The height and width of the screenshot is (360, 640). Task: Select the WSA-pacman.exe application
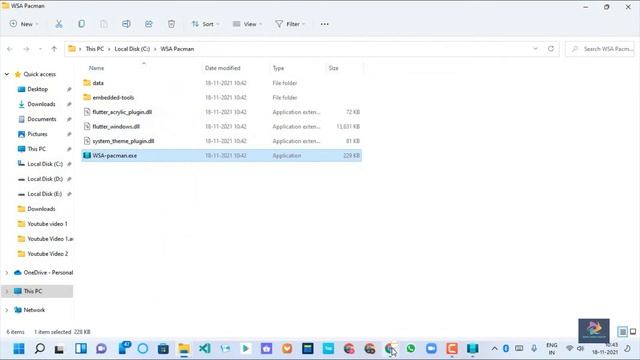point(221,156)
